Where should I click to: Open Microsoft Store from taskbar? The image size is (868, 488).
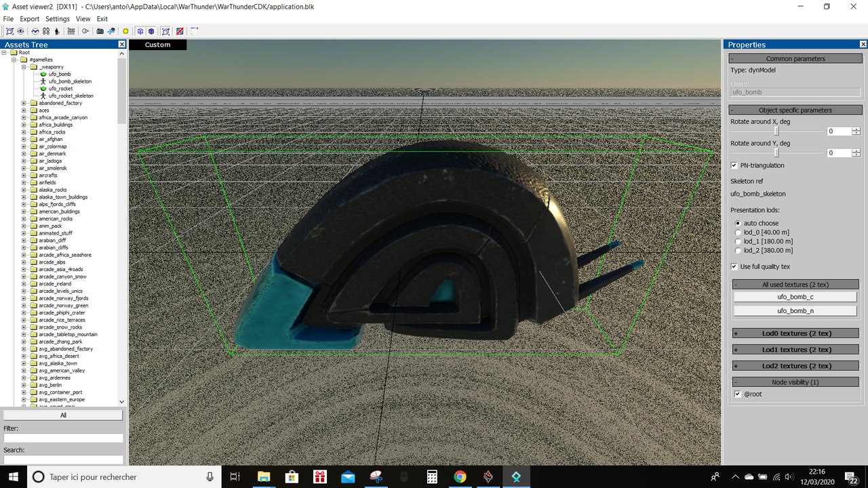tap(292, 477)
